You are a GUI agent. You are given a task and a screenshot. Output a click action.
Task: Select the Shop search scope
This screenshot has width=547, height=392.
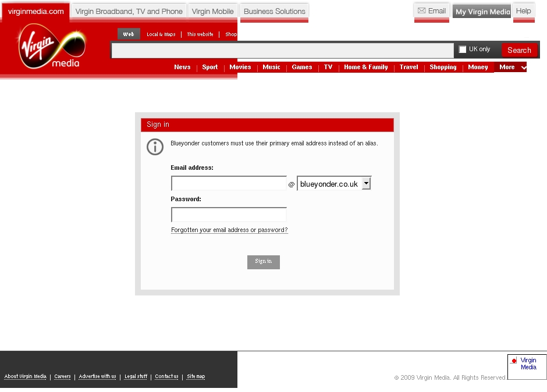(x=231, y=34)
